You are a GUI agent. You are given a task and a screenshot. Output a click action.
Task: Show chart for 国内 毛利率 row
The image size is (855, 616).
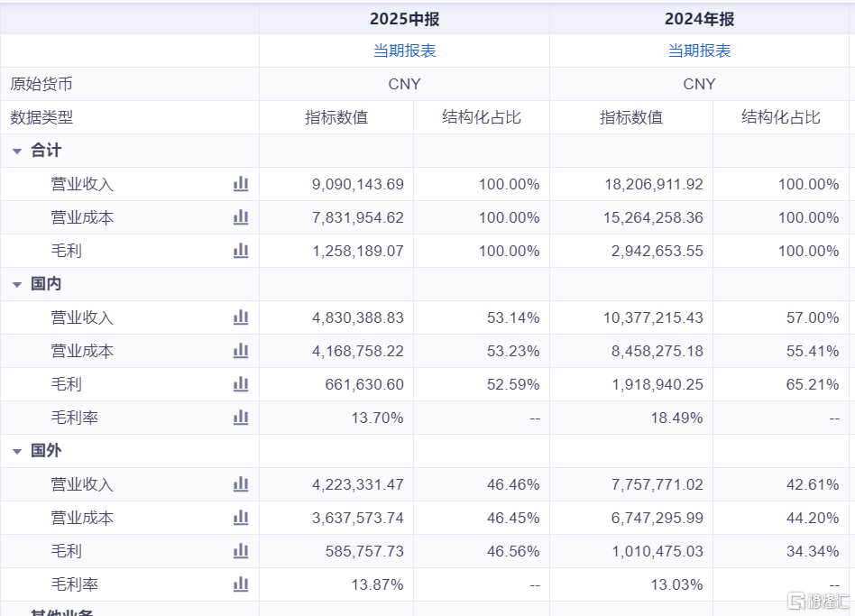pyautogui.click(x=241, y=418)
